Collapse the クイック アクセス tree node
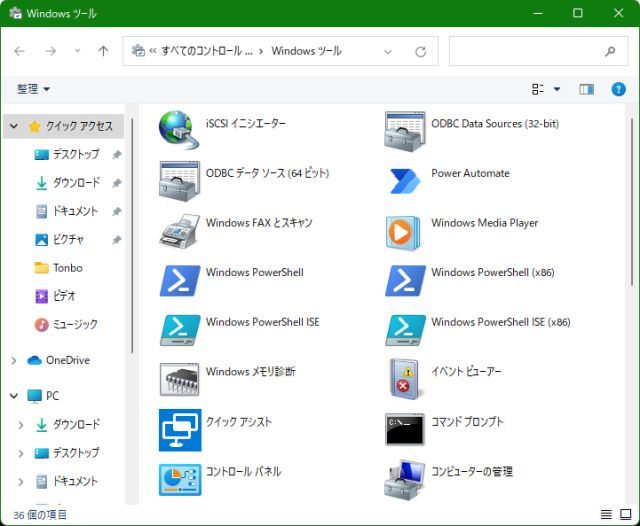Image resolution: width=640 pixels, height=526 pixels. [x=14, y=126]
